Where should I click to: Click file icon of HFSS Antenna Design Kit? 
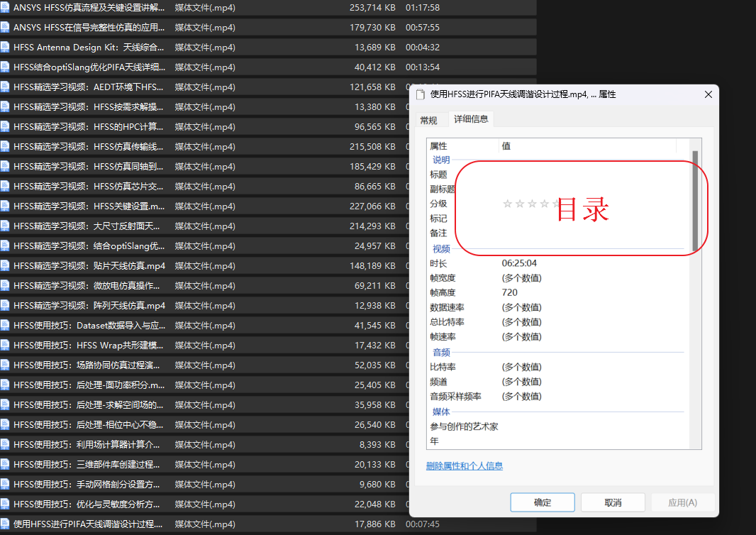tap(5, 48)
